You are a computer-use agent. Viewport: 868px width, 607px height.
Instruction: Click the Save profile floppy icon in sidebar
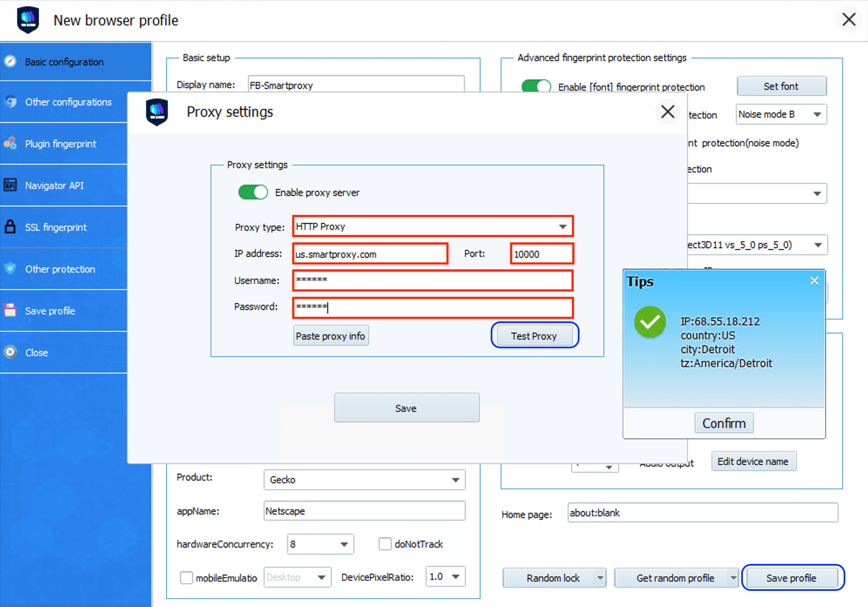click(10, 310)
